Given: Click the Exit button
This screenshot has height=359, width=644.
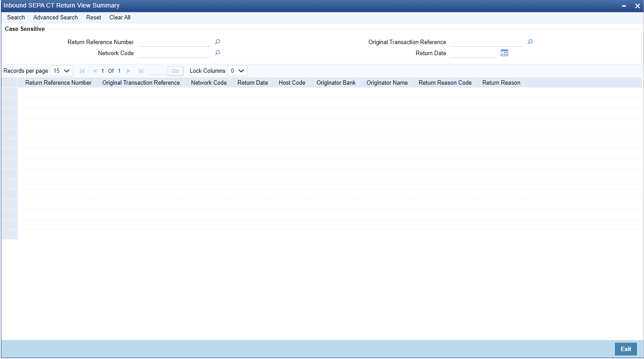Looking at the screenshot, I should [626, 349].
